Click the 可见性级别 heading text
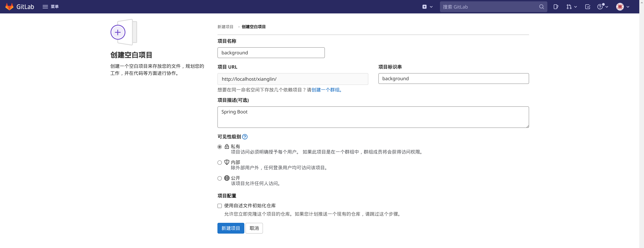The height and width of the screenshot is (248, 644). coord(229,137)
